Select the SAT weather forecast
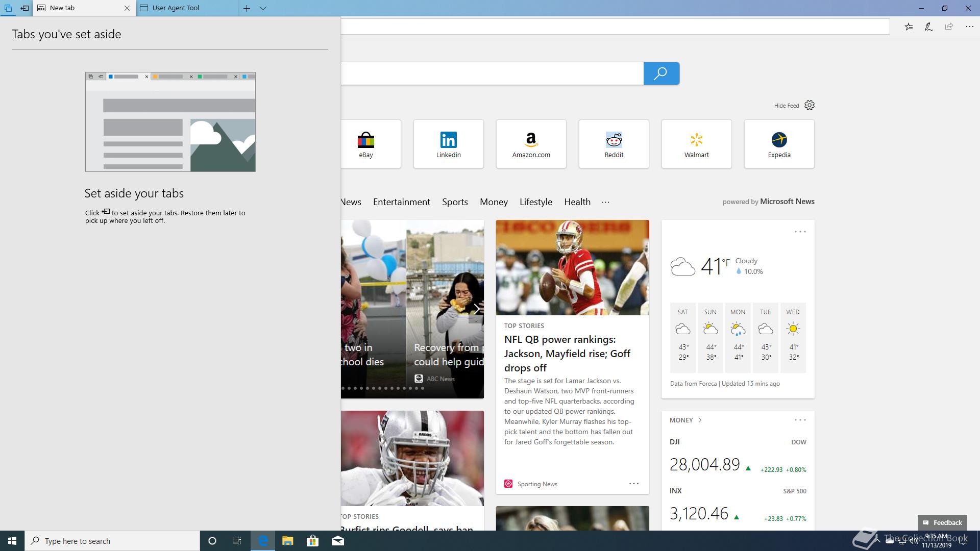The width and height of the screenshot is (980, 551). pyautogui.click(x=683, y=337)
